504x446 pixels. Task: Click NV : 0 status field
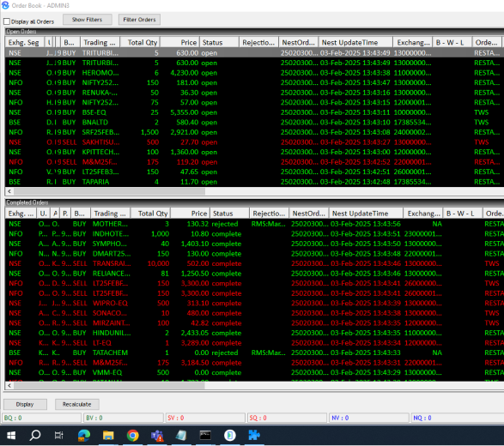(370, 418)
